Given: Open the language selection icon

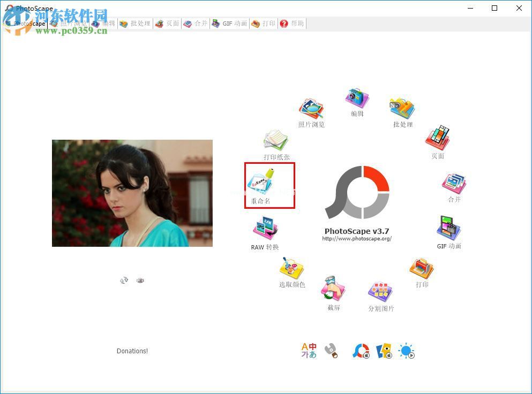Looking at the screenshot, I should [x=309, y=351].
